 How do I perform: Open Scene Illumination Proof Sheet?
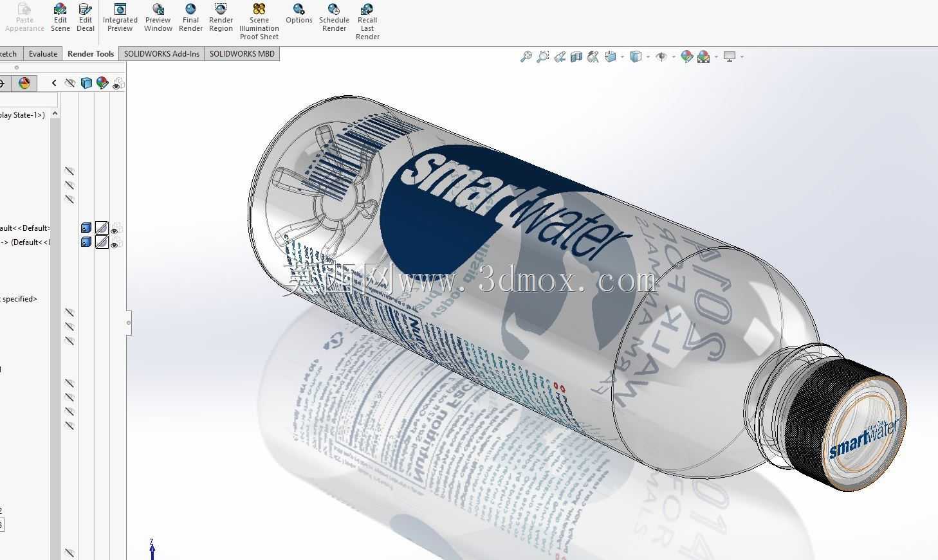coord(259,21)
